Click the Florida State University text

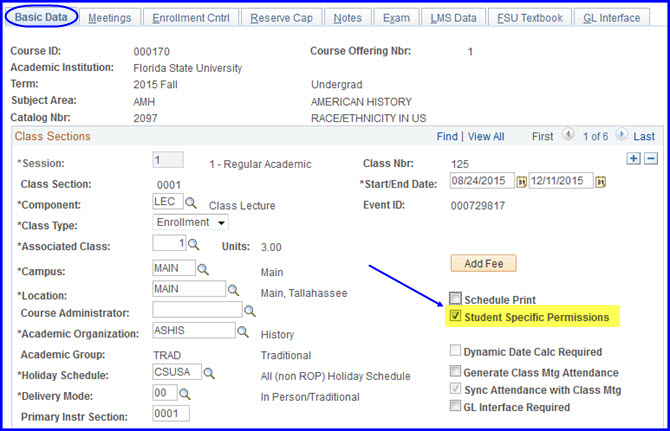(188, 68)
